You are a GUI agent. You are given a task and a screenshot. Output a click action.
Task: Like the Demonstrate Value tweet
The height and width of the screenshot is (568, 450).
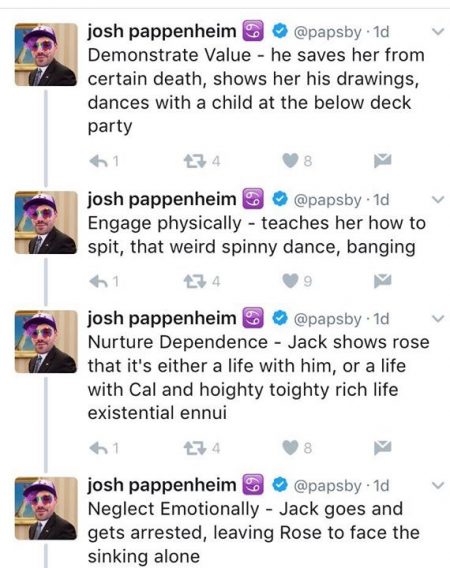point(291,160)
